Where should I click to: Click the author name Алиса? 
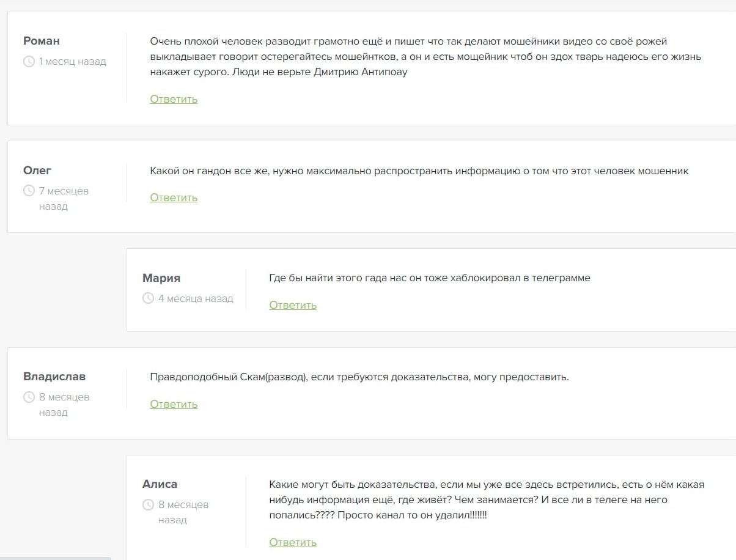click(160, 484)
